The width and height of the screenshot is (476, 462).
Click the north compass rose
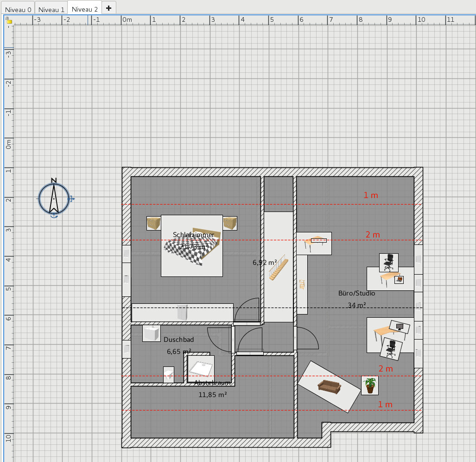coord(54,199)
